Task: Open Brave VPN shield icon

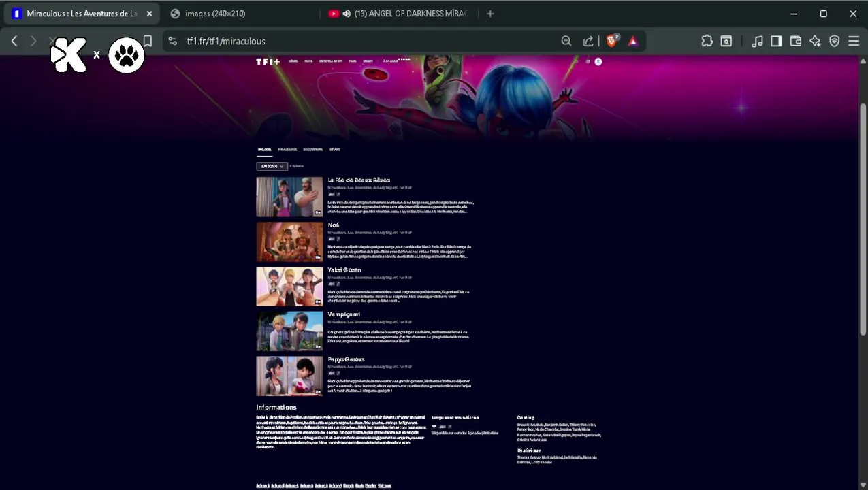Action: (x=834, y=41)
